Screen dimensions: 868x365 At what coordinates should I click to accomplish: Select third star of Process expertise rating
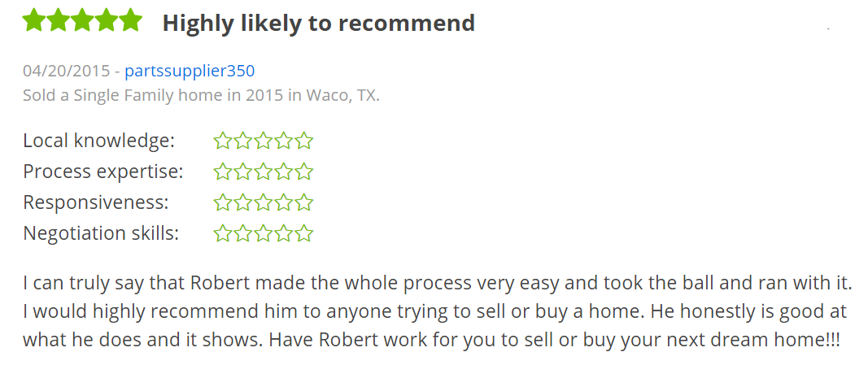[263, 172]
